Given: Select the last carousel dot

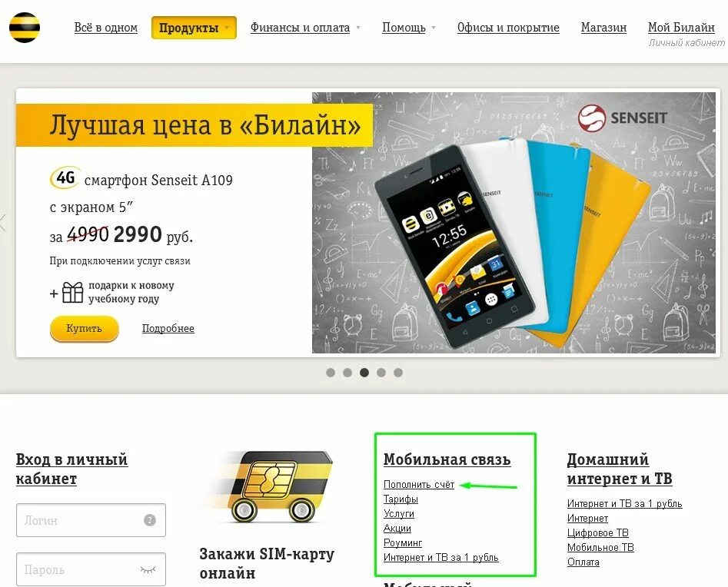Looking at the screenshot, I should click(398, 373).
